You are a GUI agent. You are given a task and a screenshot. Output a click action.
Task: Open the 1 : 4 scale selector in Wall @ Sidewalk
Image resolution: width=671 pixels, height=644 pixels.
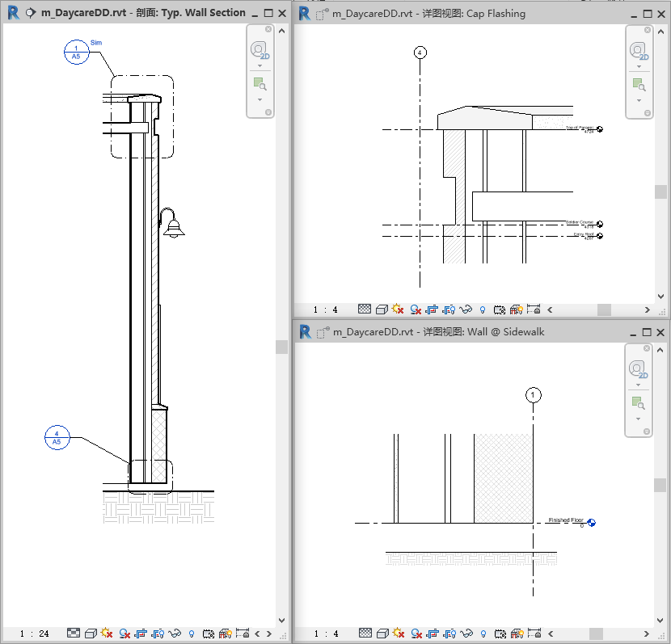(x=326, y=633)
